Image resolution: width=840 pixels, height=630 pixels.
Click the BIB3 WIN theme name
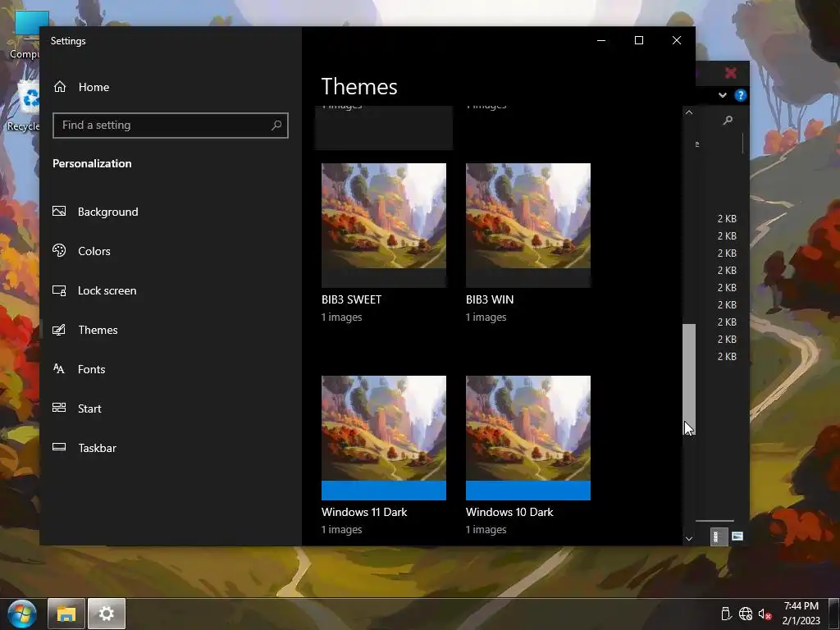coord(490,299)
